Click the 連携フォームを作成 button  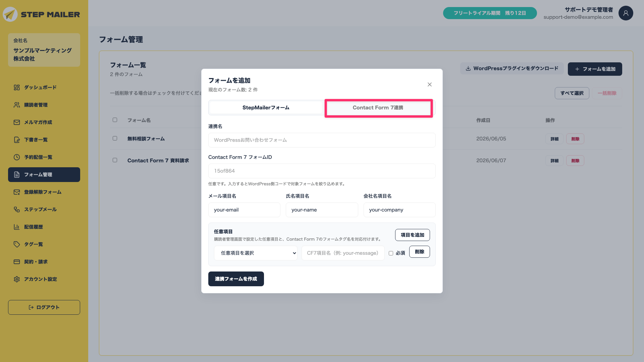pyautogui.click(x=236, y=279)
